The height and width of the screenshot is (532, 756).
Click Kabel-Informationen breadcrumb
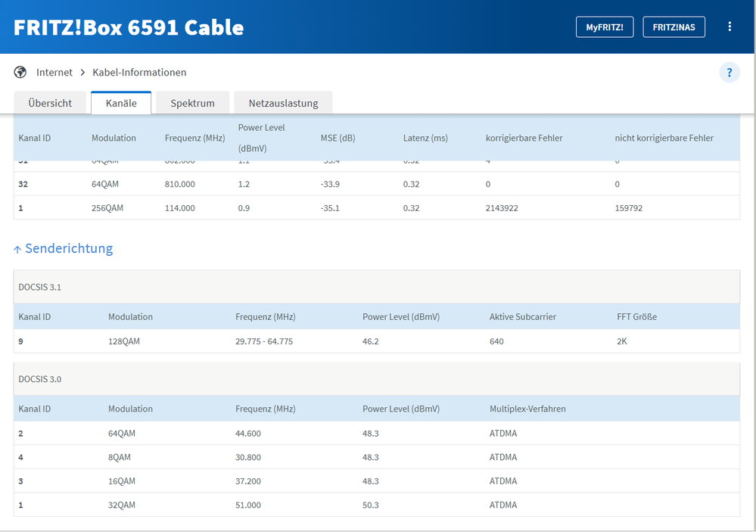tap(139, 73)
